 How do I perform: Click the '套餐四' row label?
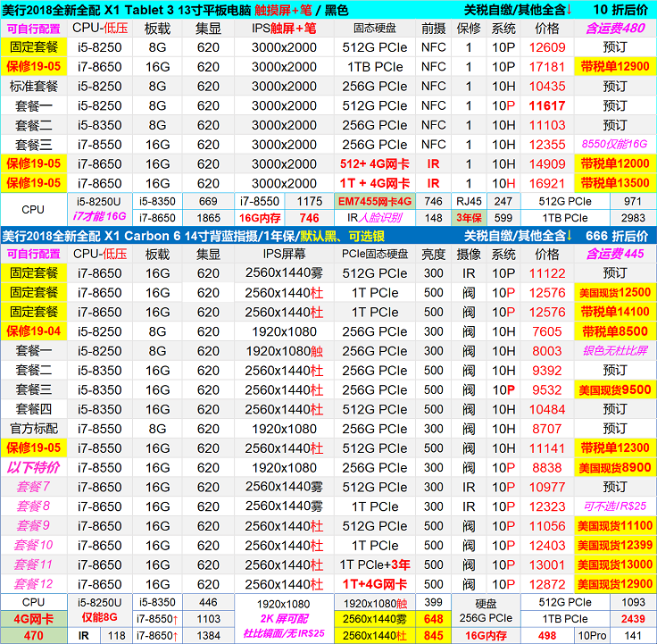point(34,409)
